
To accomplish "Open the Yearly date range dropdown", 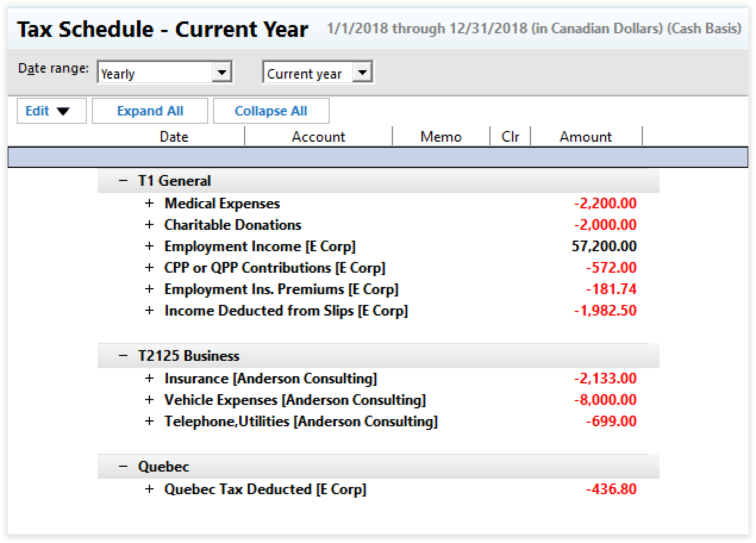I will click(x=221, y=73).
